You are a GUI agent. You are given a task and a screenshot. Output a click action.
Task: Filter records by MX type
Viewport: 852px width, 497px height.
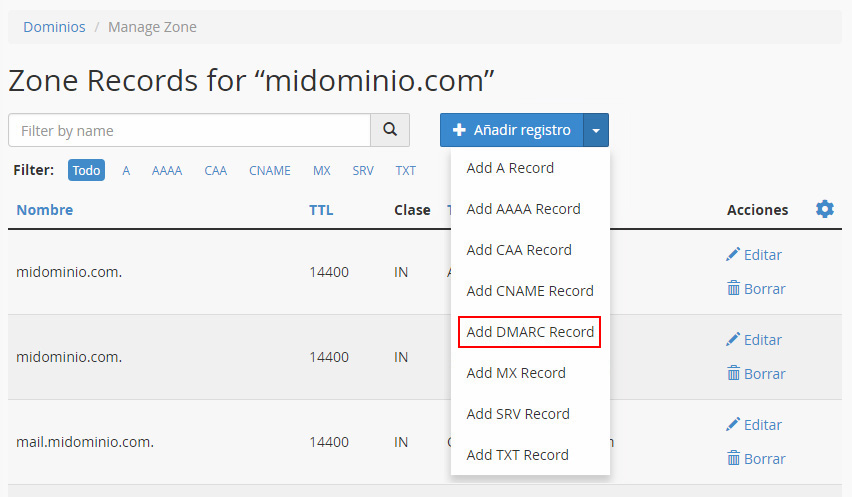pos(321,171)
